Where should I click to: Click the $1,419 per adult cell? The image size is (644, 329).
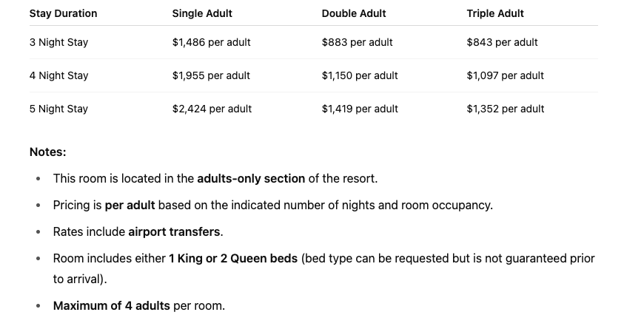click(x=360, y=109)
